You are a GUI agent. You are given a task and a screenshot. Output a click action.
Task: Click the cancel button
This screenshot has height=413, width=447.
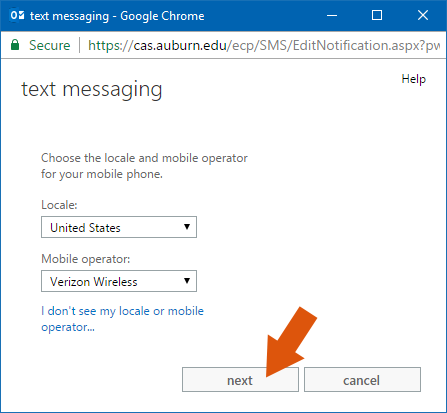coord(362,380)
